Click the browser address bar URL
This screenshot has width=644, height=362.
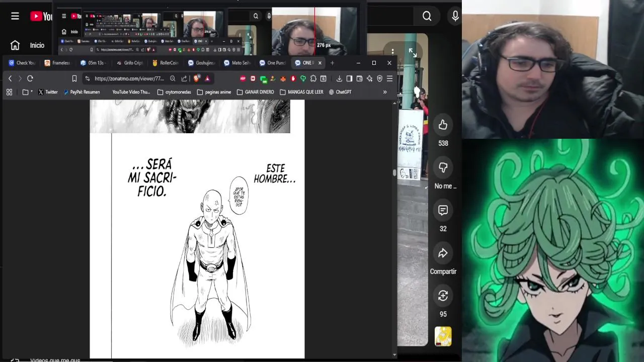click(x=129, y=78)
